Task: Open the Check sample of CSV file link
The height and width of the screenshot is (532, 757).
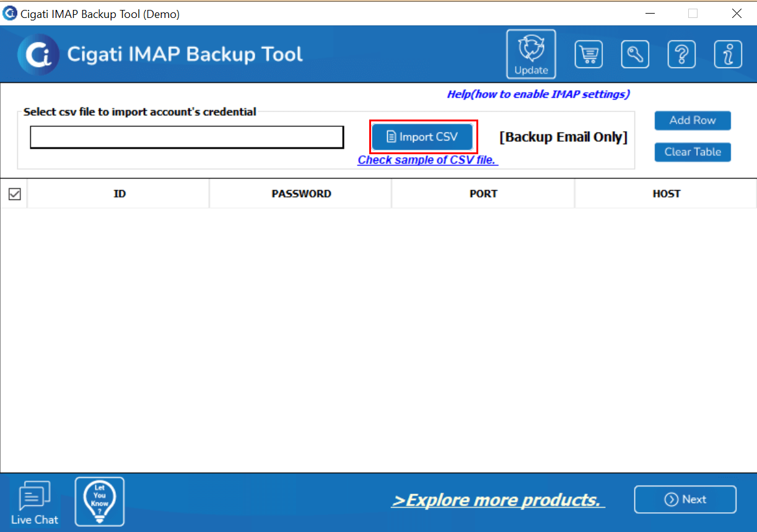Action: (428, 160)
